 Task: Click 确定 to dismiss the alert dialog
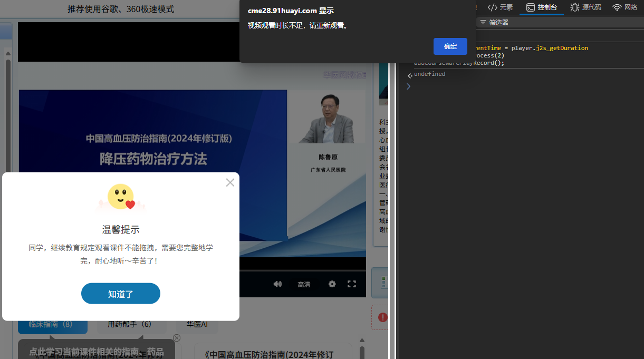pos(450,46)
